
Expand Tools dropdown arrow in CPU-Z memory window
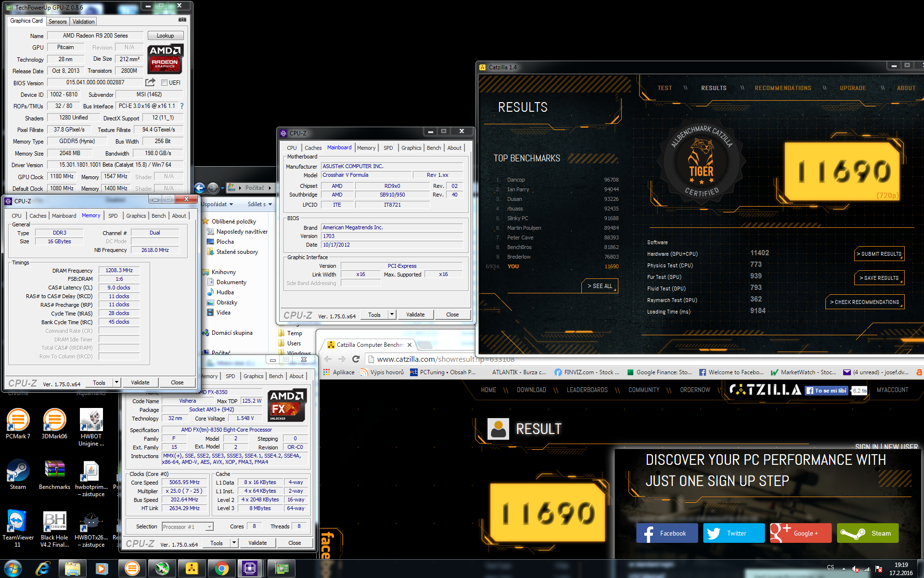116,382
